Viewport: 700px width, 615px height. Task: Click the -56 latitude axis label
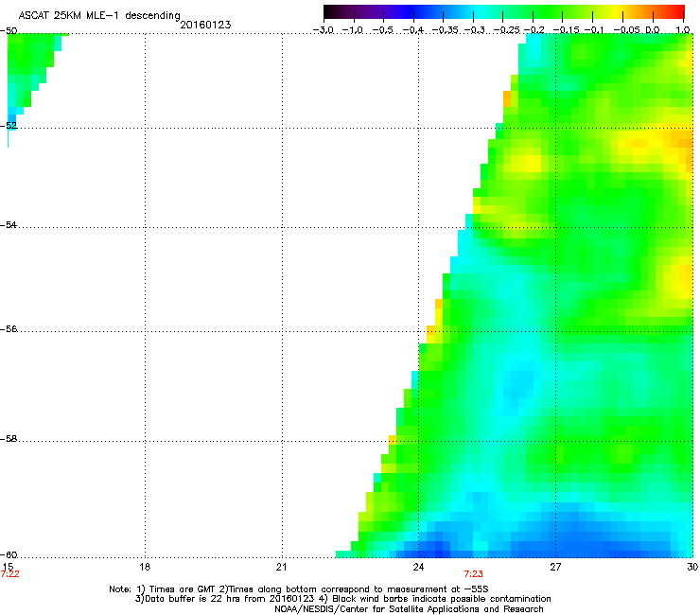pyautogui.click(x=9, y=329)
